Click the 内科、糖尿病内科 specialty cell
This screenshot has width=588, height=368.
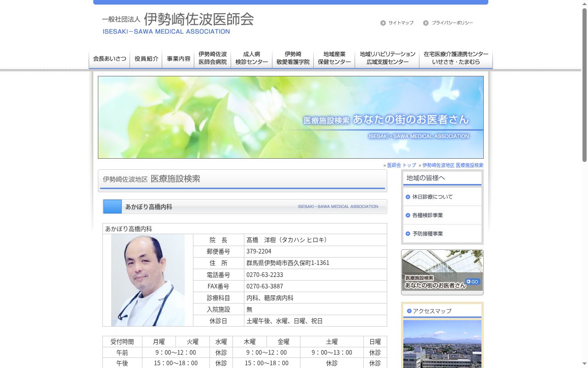pos(316,298)
